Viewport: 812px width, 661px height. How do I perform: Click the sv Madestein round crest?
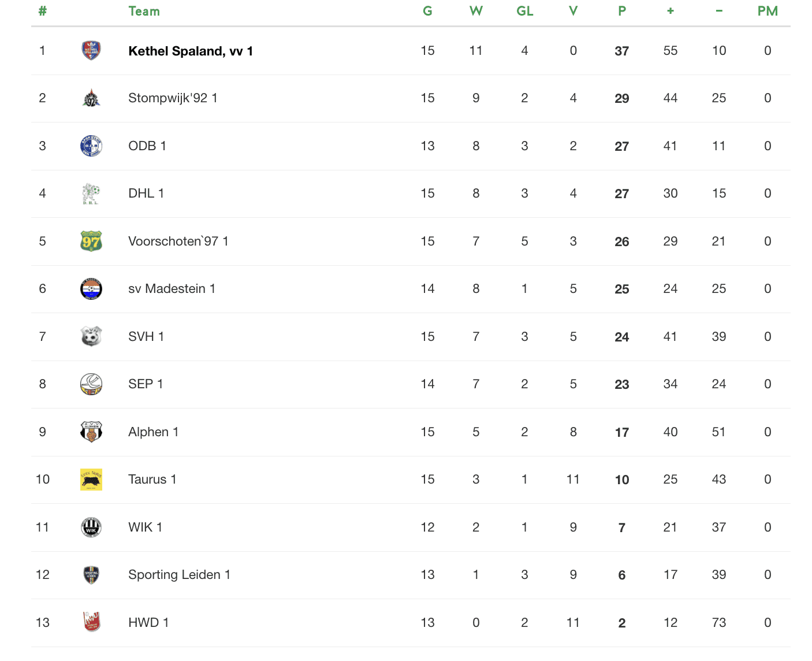coord(91,289)
